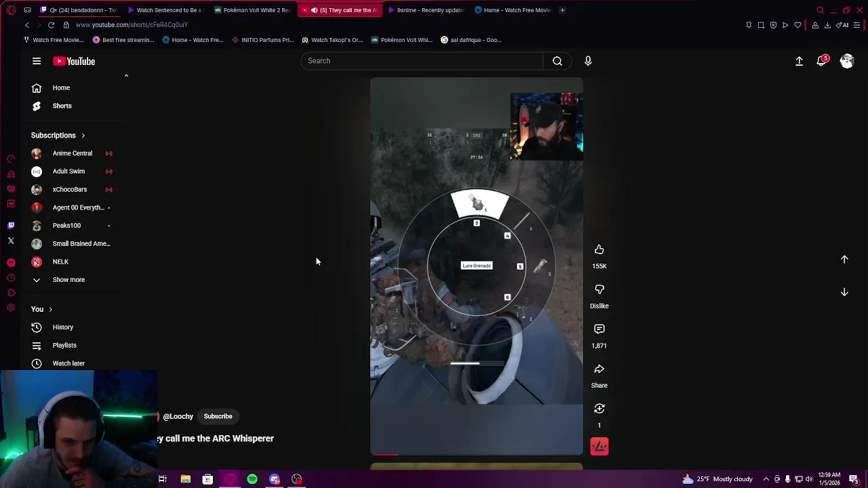Viewport: 868px width, 488px height.
Task: Expand the Subscriptions section
Action: [58, 135]
